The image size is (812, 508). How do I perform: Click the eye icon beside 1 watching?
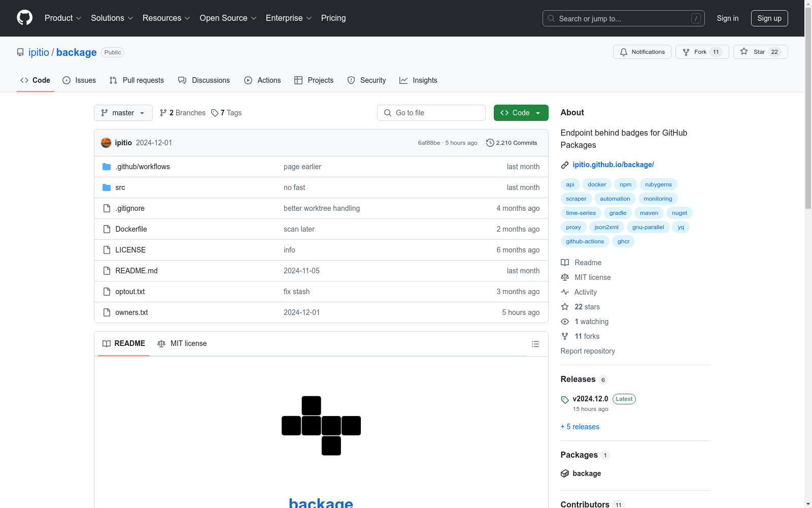coord(565,322)
